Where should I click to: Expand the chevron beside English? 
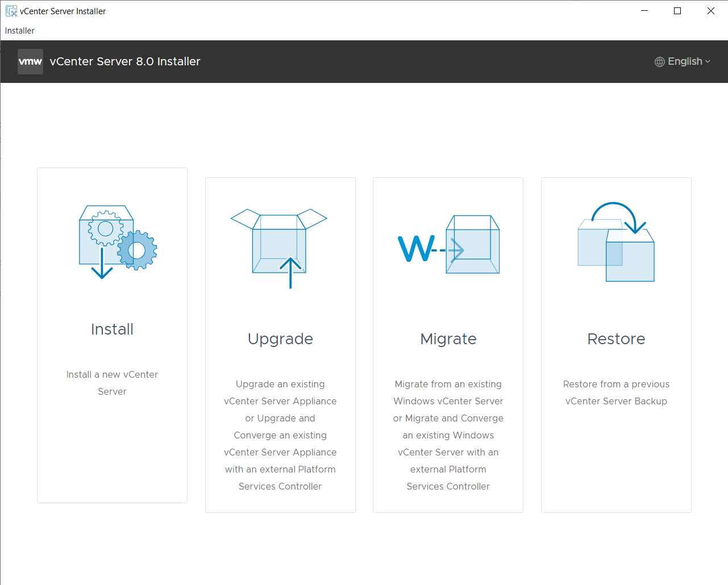point(708,62)
